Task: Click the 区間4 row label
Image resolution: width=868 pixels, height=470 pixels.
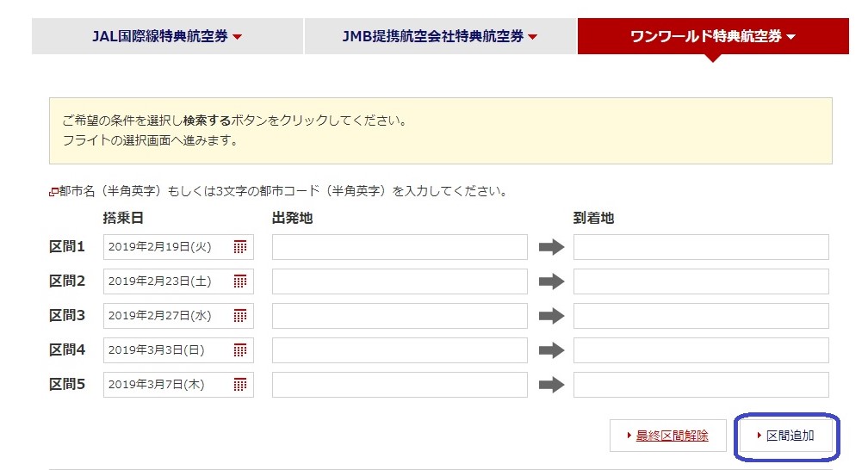Action: click(x=67, y=349)
